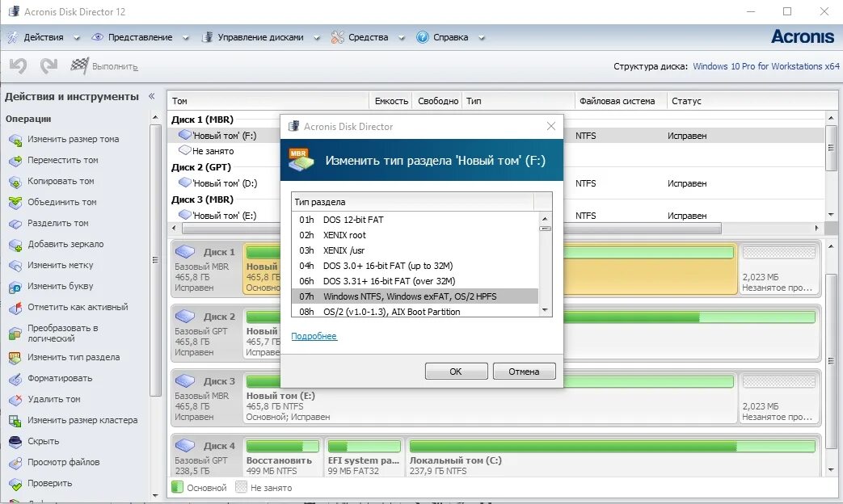
Task: Select 08h OS/2 AIX Boot Partition type
Action: pos(415,311)
